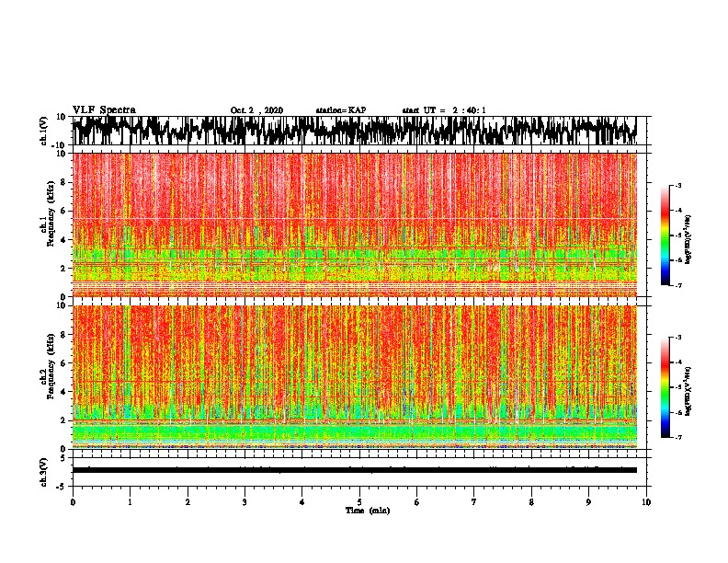Click the ch.2 spectrogram '8' kHz tick label

tap(63, 335)
